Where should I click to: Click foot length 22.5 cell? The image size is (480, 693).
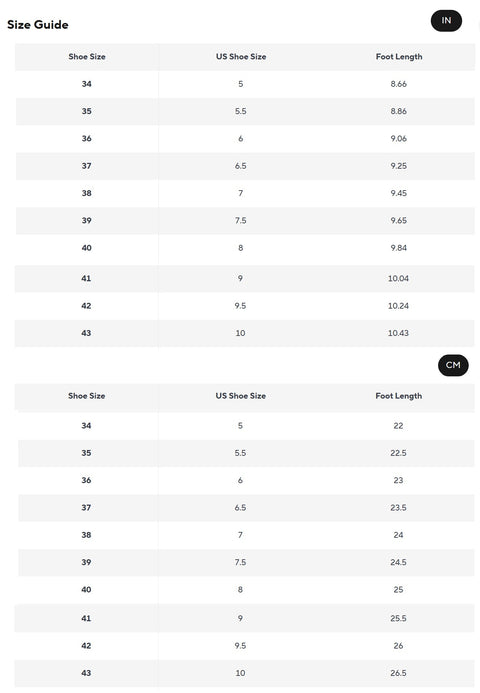tap(398, 453)
